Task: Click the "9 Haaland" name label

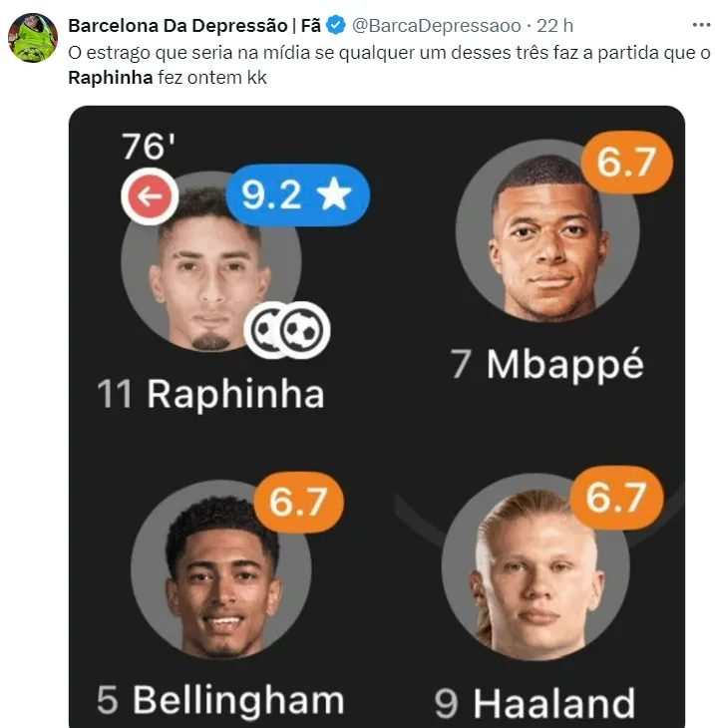Action: (535, 703)
